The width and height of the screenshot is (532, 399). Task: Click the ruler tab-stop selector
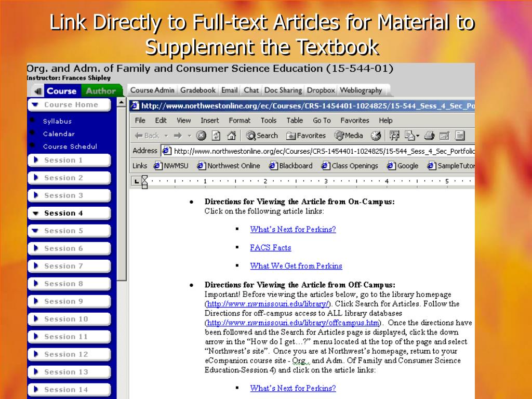point(137,181)
